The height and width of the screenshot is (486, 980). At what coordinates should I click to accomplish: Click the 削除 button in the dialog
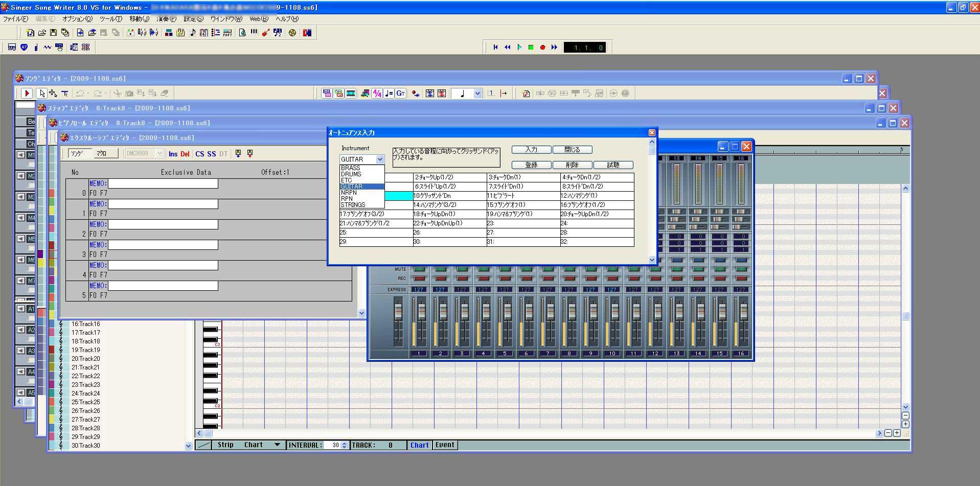(573, 165)
